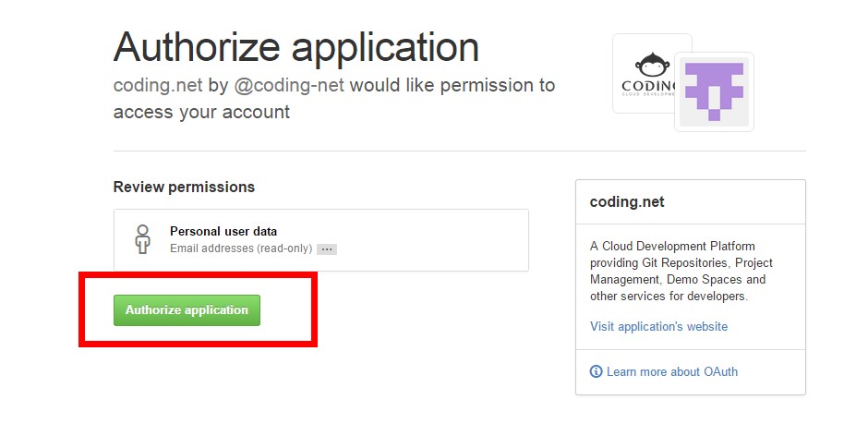The image size is (868, 424).
Task: Click the person icon beside Personal user data
Action: pos(142,239)
